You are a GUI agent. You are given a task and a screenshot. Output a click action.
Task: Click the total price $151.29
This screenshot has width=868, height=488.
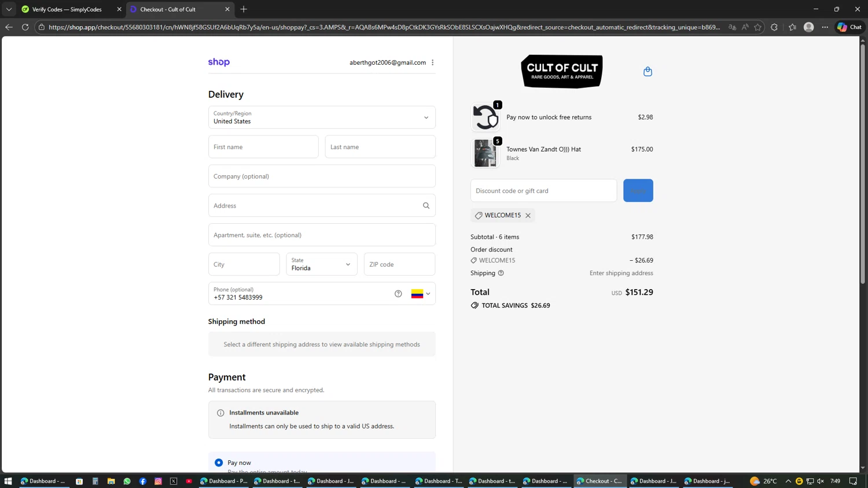pos(639,293)
